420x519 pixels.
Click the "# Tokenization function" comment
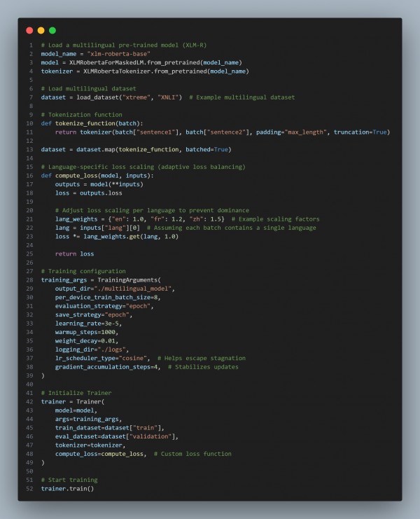pos(82,115)
